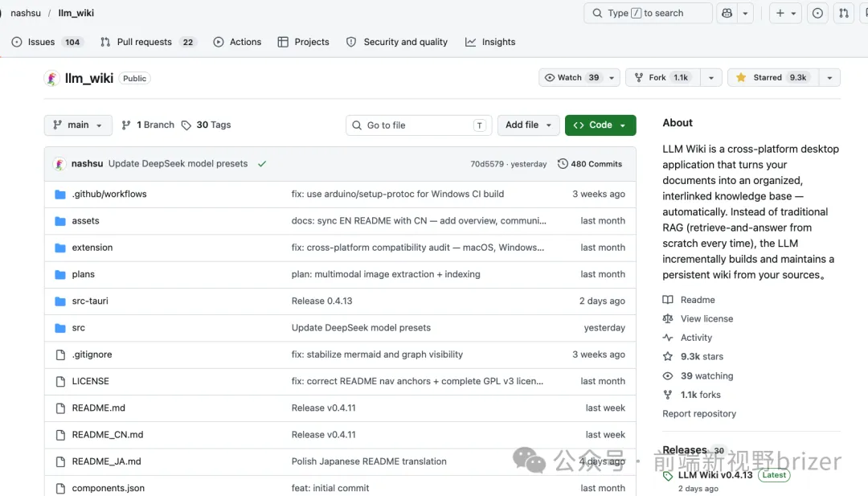This screenshot has height=496, width=868.
Task: Open the Insights tab
Action: coord(490,42)
